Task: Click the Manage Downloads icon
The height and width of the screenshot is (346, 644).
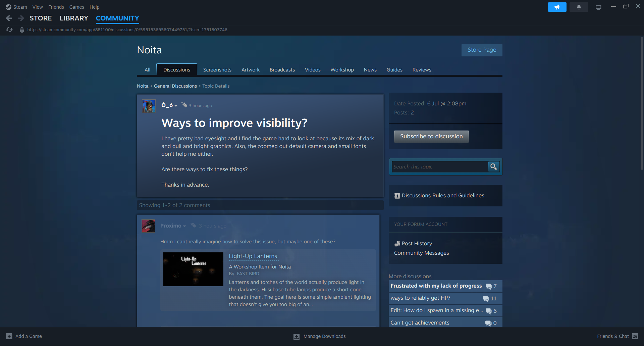Action: pyautogui.click(x=297, y=337)
